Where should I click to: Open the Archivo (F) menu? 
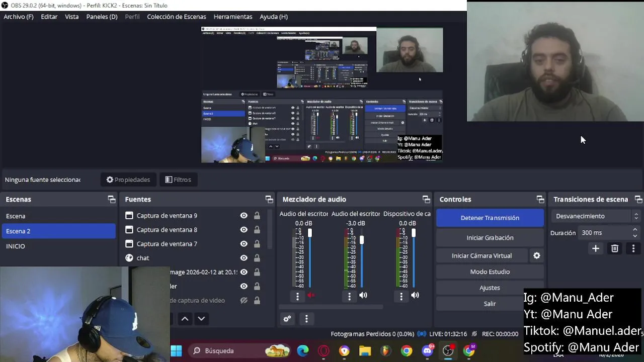click(x=19, y=17)
